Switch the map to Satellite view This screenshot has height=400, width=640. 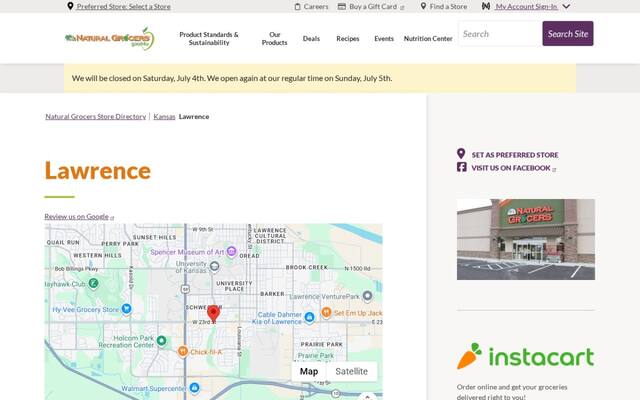(351, 371)
